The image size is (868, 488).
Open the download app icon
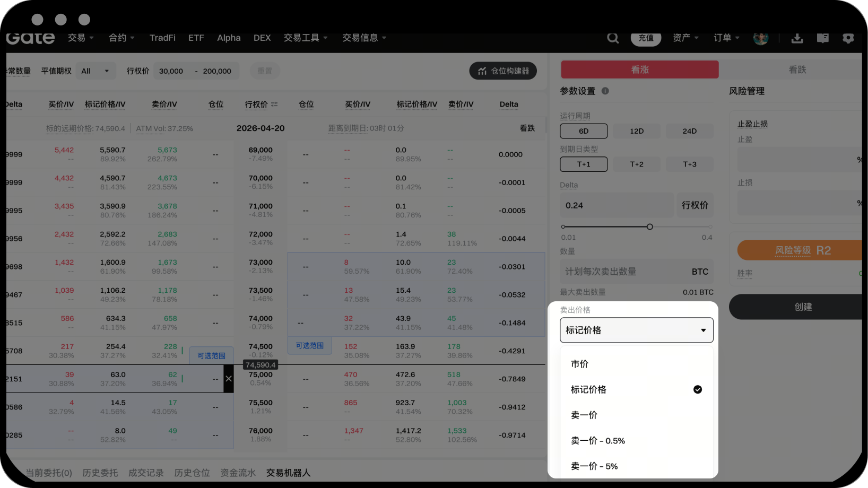pos(797,38)
